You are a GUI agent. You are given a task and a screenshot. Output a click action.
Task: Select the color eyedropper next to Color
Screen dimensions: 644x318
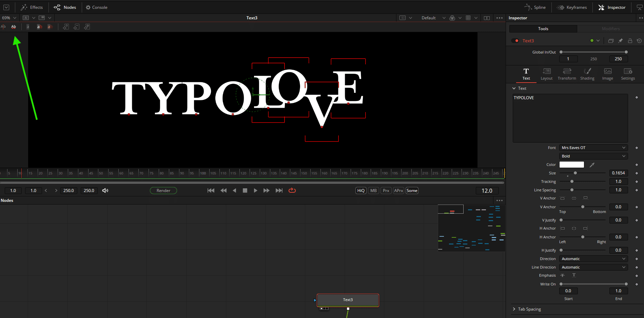(x=592, y=165)
